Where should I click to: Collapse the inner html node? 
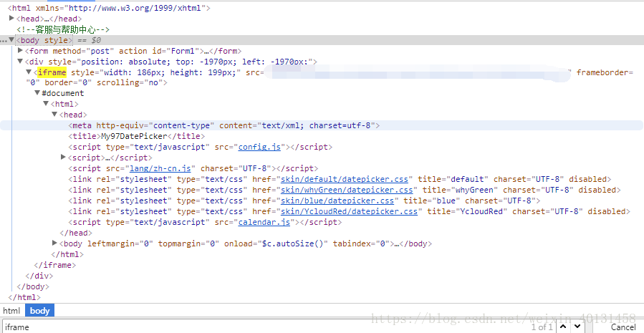click(46, 103)
